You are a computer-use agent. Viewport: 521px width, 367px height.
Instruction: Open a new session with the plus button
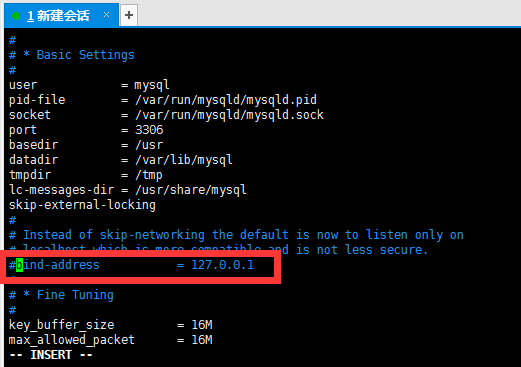[x=129, y=15]
